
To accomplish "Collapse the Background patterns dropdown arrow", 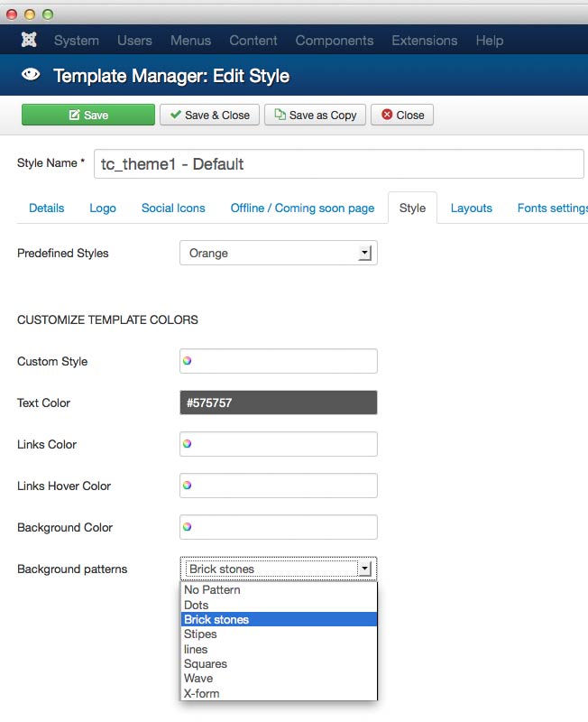I will (364, 569).
